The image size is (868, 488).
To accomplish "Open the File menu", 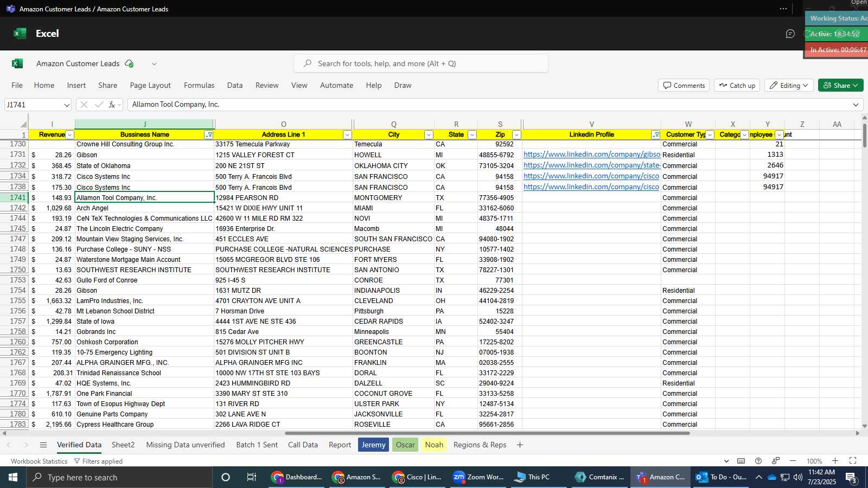I will click(x=17, y=85).
